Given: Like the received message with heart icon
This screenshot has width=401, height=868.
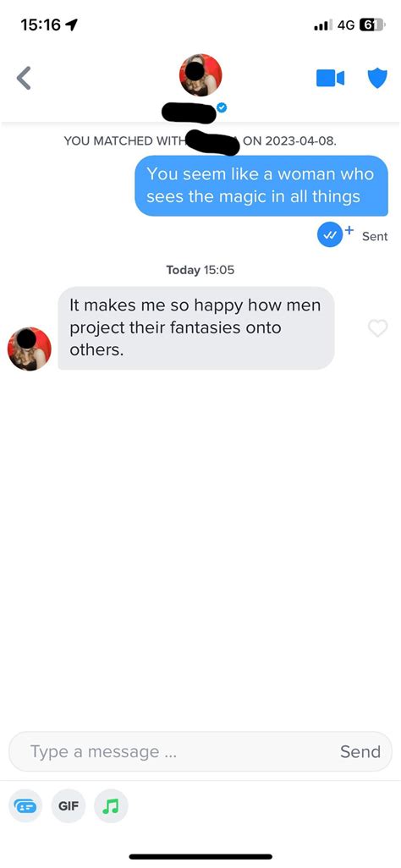Looking at the screenshot, I should pos(378,328).
